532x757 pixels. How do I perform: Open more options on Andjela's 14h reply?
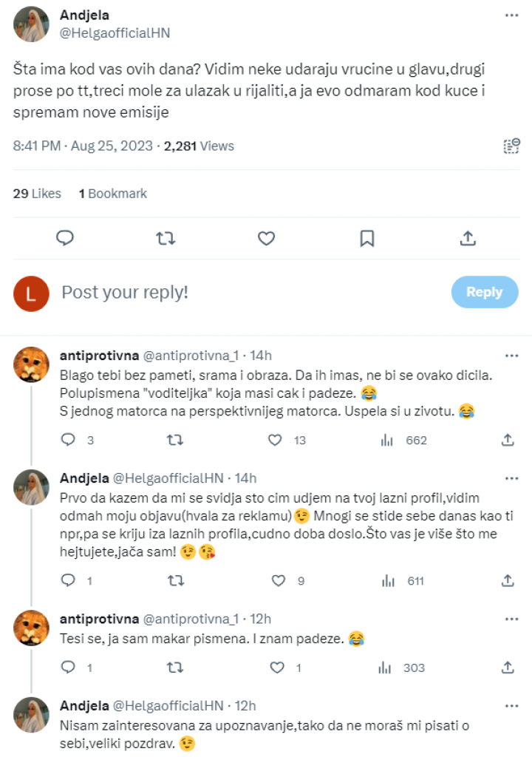click(x=511, y=478)
